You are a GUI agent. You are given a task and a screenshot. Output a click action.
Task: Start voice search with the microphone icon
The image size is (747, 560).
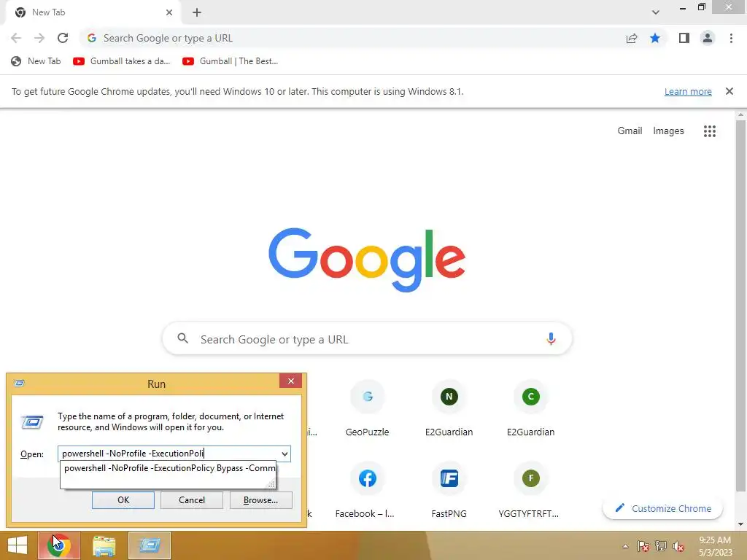[551, 338]
